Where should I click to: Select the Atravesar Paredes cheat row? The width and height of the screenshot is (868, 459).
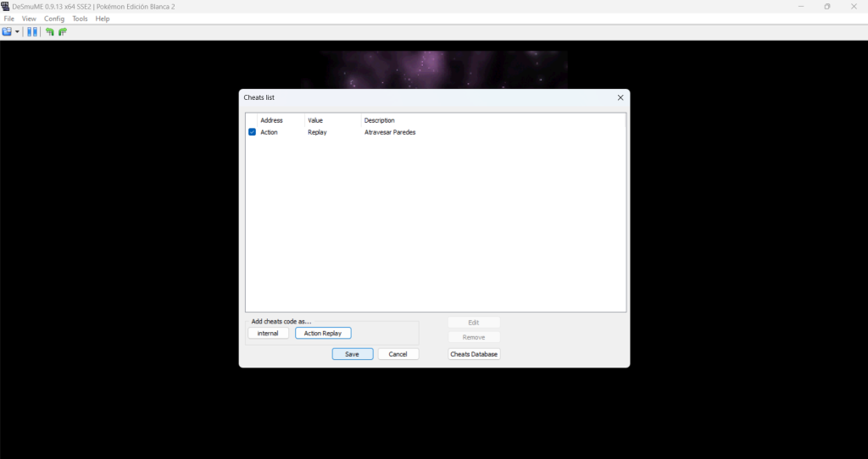tap(390, 132)
